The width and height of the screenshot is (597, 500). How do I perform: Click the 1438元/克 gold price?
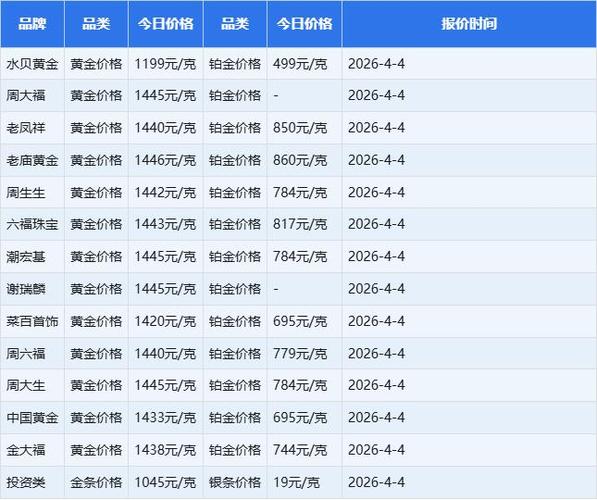point(165,450)
